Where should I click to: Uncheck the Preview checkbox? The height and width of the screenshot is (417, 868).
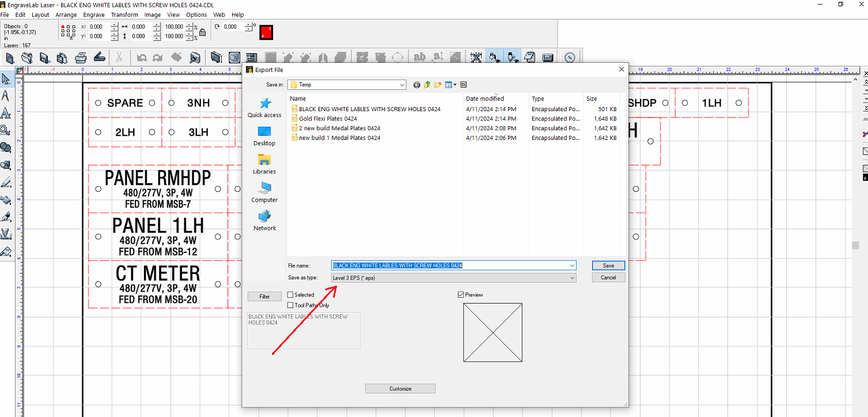tap(461, 295)
